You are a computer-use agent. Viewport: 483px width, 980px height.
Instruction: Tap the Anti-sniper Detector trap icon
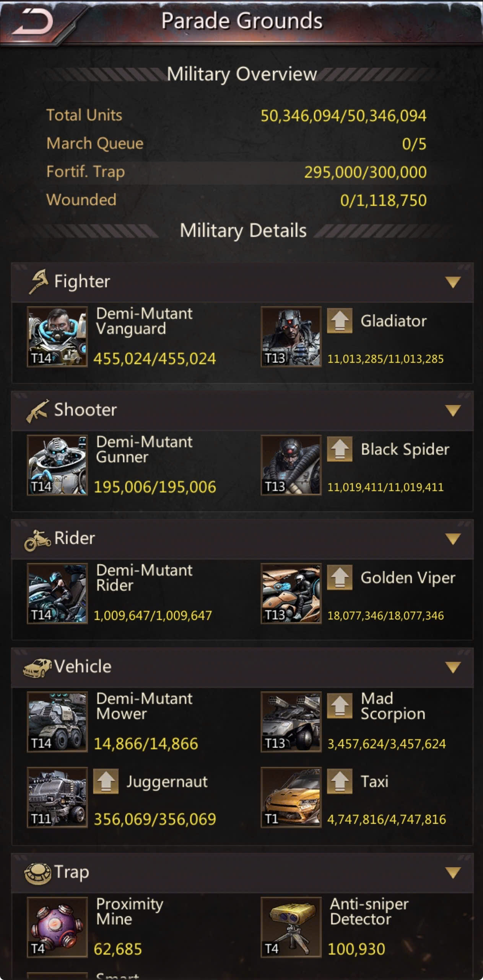(291, 927)
